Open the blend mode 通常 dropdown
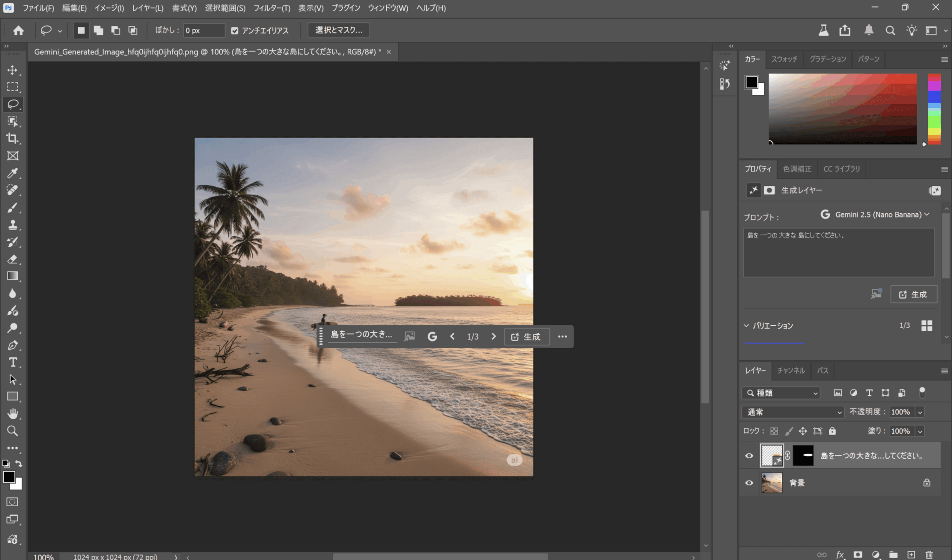This screenshot has width=952, height=560. click(793, 412)
